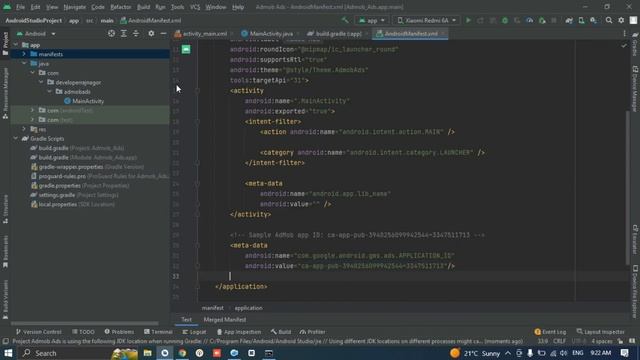Screen dimensions: 640x360
Task: Click the editor vertical scrollbar
Action: pos(628,187)
